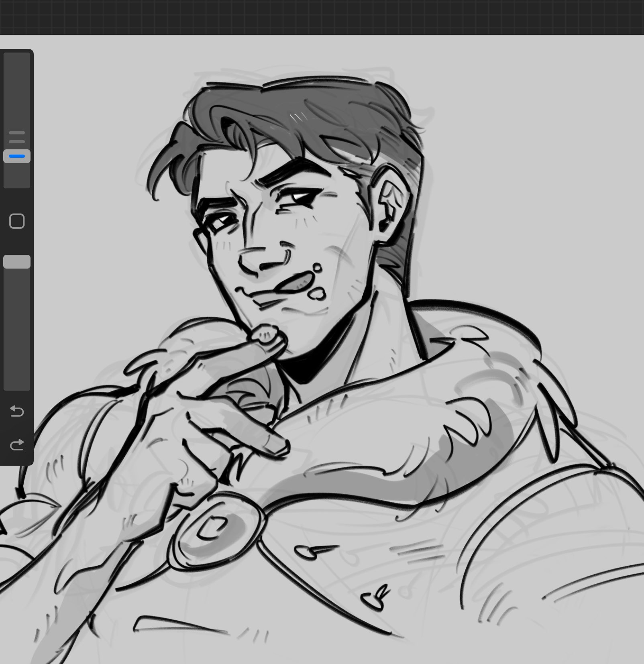
Task: Tap the square modify button in sidebar
Action: click(x=16, y=221)
